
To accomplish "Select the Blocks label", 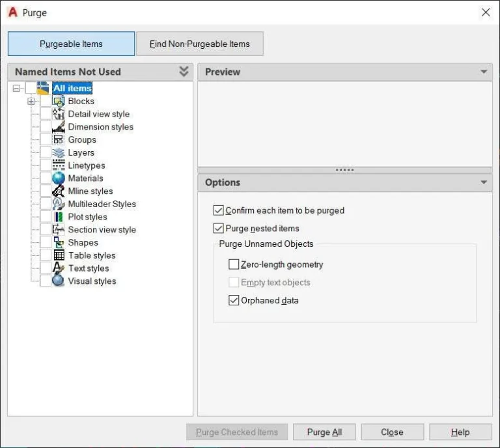I will coord(81,101).
